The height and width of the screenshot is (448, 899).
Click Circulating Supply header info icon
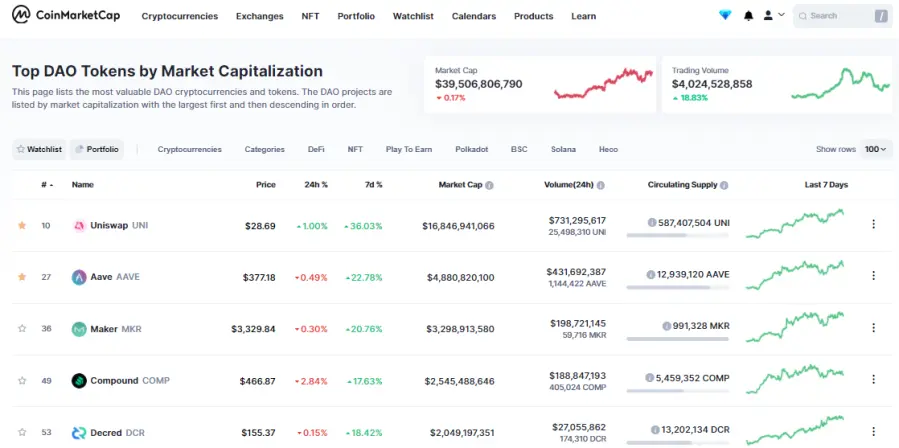coord(724,185)
